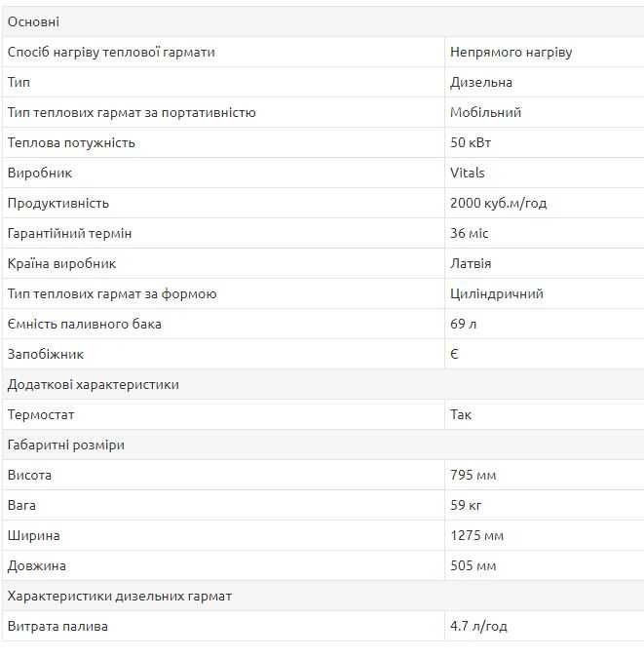
Task: Click the "Дизельна" type value
Action: coord(481,82)
